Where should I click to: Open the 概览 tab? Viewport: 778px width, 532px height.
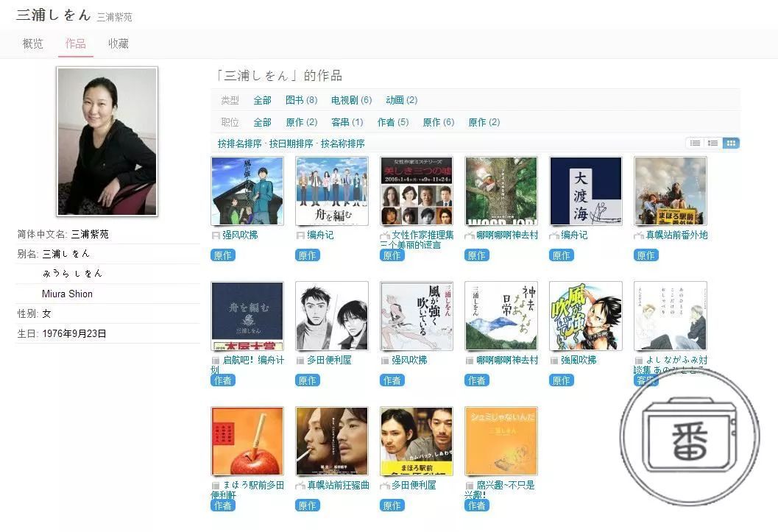click(x=32, y=43)
